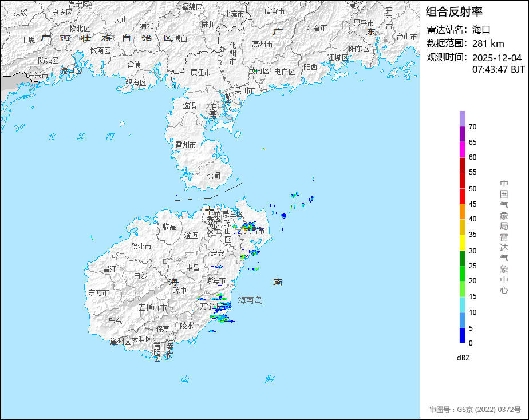This screenshot has height=420, width=529.
Task: Click the 廉江市 map label
Action: point(200,72)
